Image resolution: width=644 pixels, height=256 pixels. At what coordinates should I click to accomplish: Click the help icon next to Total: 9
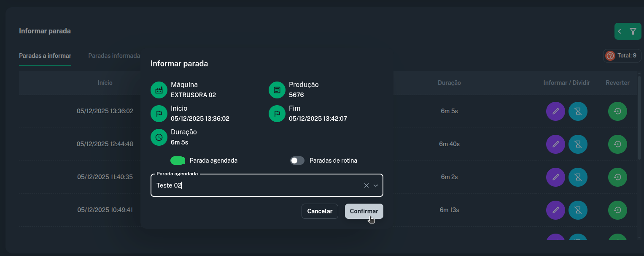click(x=610, y=55)
